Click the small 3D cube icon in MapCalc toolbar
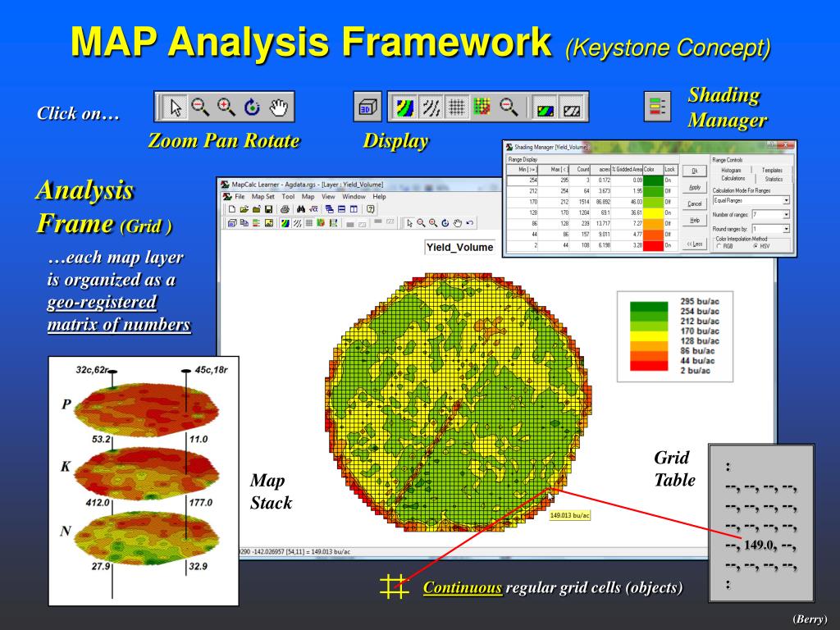 pyautogui.click(x=232, y=223)
